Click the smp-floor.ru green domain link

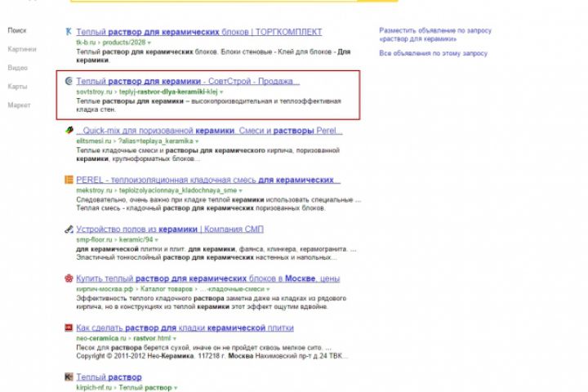tap(94, 240)
